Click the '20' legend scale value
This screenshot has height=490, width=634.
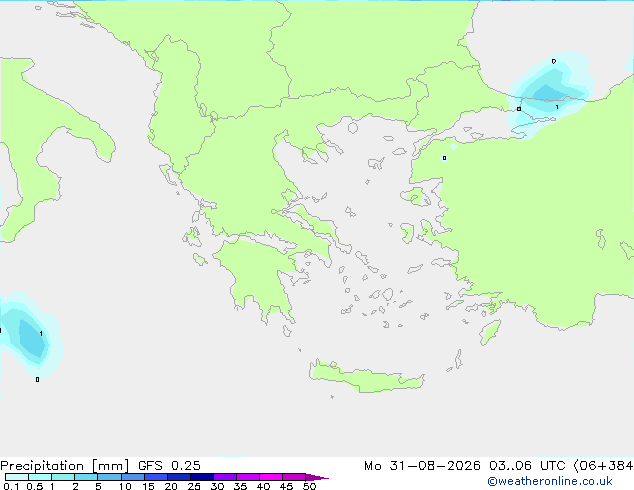tap(171, 486)
